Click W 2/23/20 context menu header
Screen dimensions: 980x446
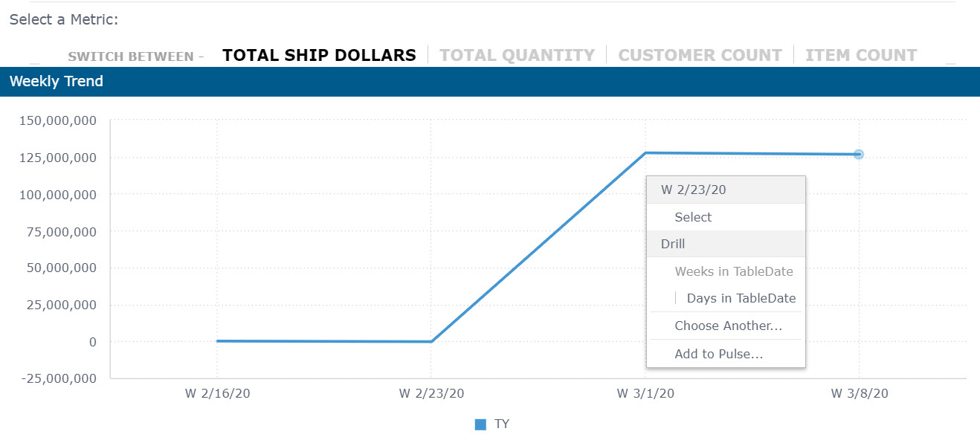(693, 190)
